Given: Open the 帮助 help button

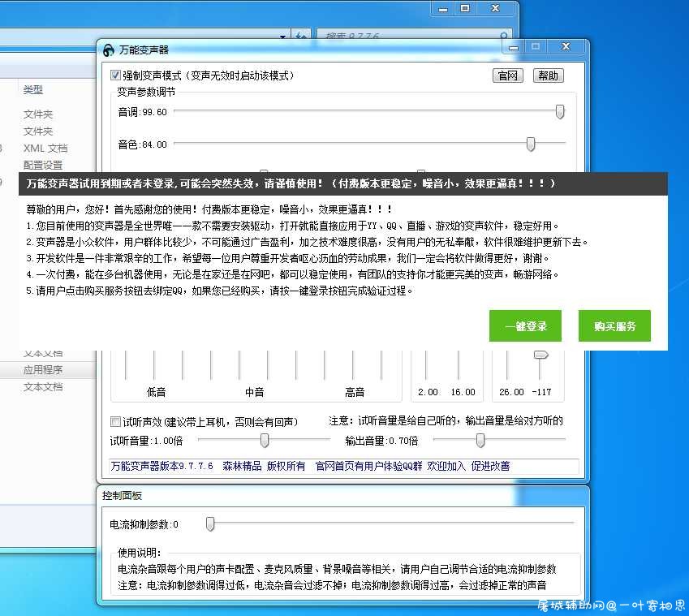Looking at the screenshot, I should tap(548, 75).
